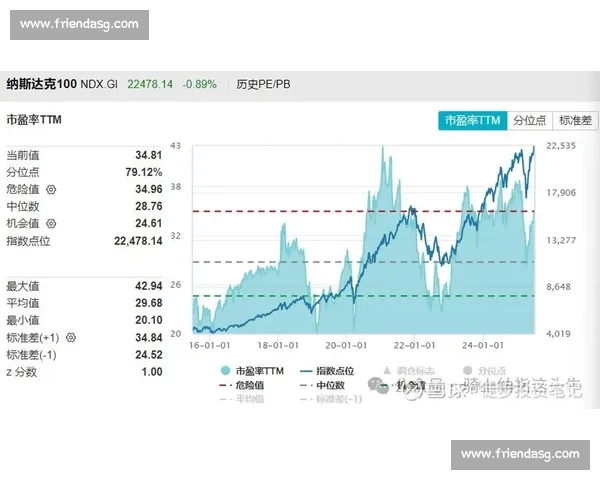
Task: Open settings gear next to 危险值
Action: tap(52, 189)
